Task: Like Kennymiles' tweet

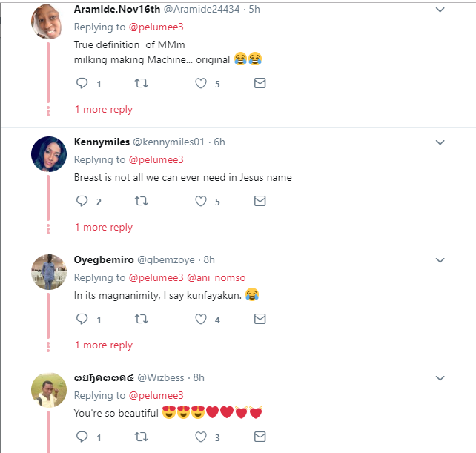Action: point(200,202)
